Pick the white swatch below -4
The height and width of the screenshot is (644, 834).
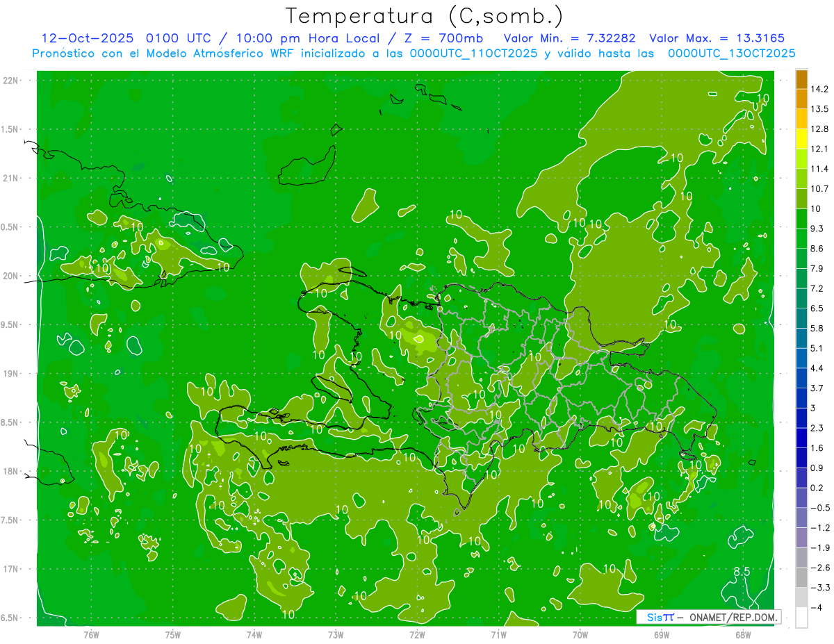tap(801, 618)
